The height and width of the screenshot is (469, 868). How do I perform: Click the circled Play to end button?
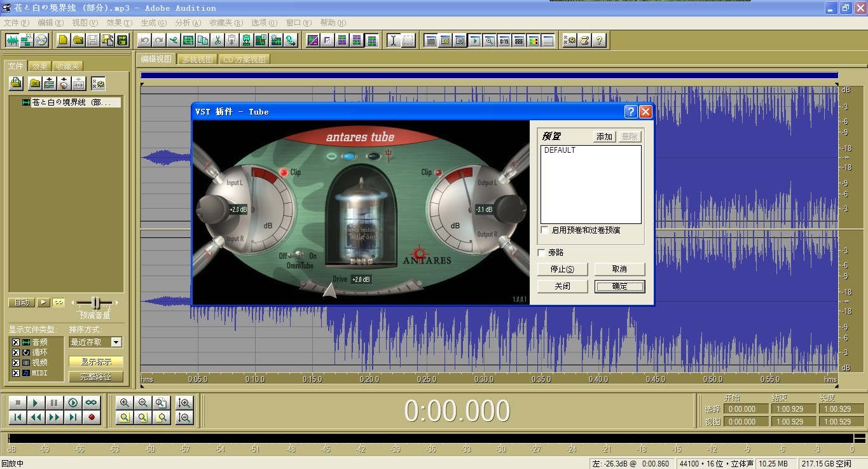[73, 403]
